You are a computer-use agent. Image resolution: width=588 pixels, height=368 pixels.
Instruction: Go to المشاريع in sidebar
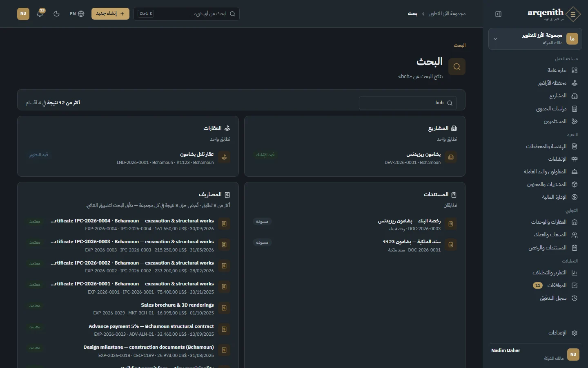(x=535, y=96)
